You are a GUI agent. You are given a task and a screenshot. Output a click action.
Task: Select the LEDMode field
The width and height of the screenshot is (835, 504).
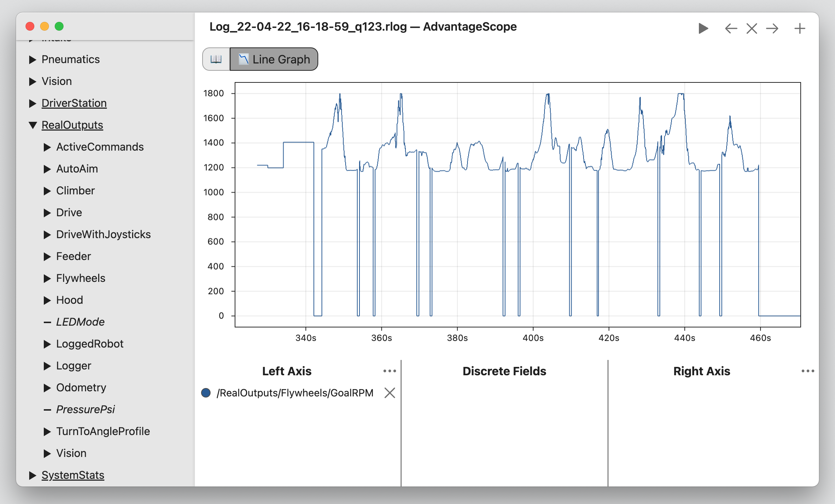80,322
